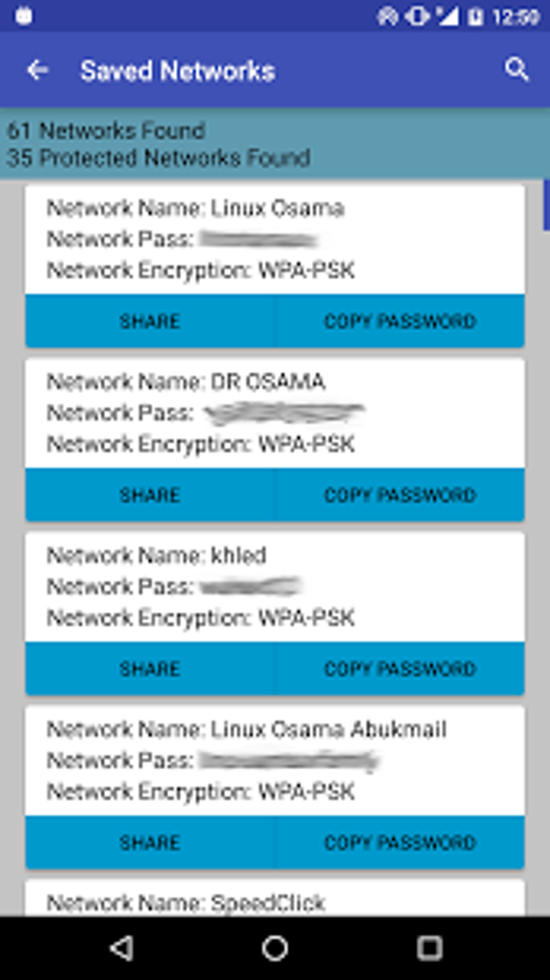This screenshot has height=980, width=550.
Task: Copy password for DR OSAMA network
Action: click(x=400, y=495)
